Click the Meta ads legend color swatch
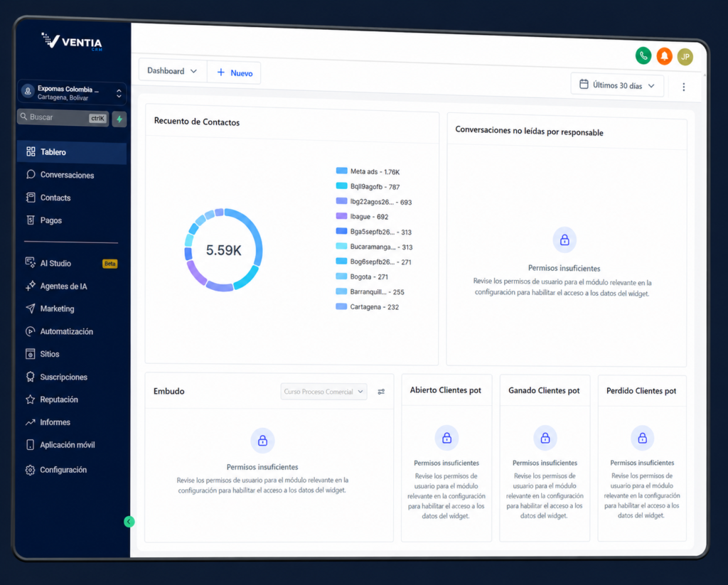The height and width of the screenshot is (585, 728). coord(342,171)
